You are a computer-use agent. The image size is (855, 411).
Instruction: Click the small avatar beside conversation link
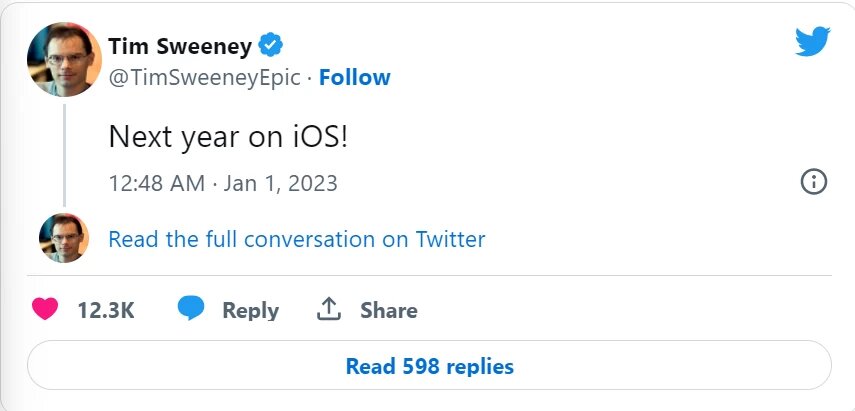[64, 238]
